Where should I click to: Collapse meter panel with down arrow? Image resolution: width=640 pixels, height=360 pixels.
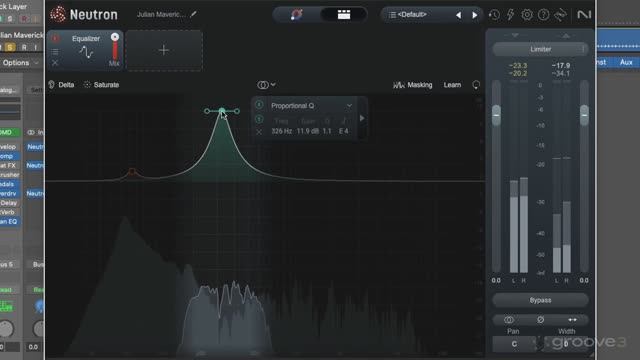pos(515,36)
